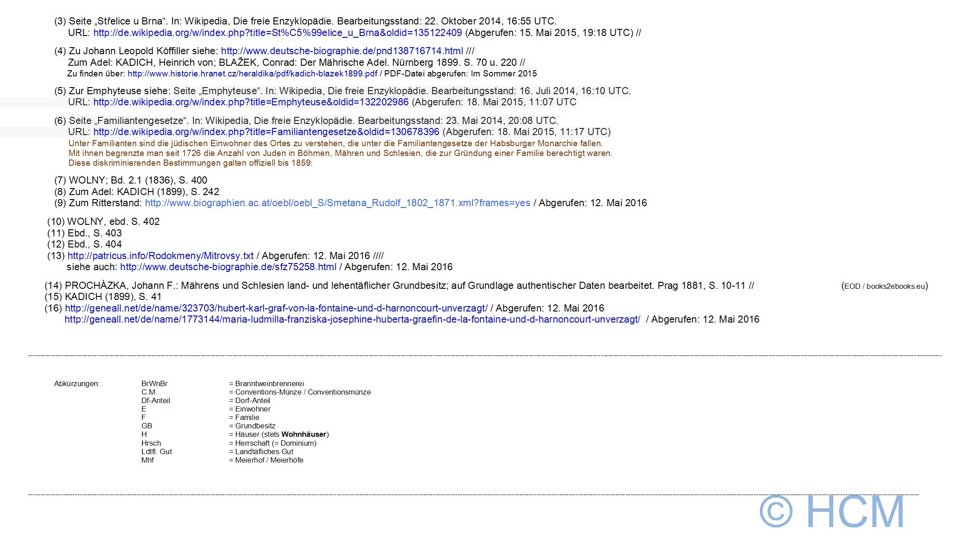This screenshot has height=539, width=980.
Task: Open the Emphyteuse Wikipedia URL
Action: click(x=251, y=102)
